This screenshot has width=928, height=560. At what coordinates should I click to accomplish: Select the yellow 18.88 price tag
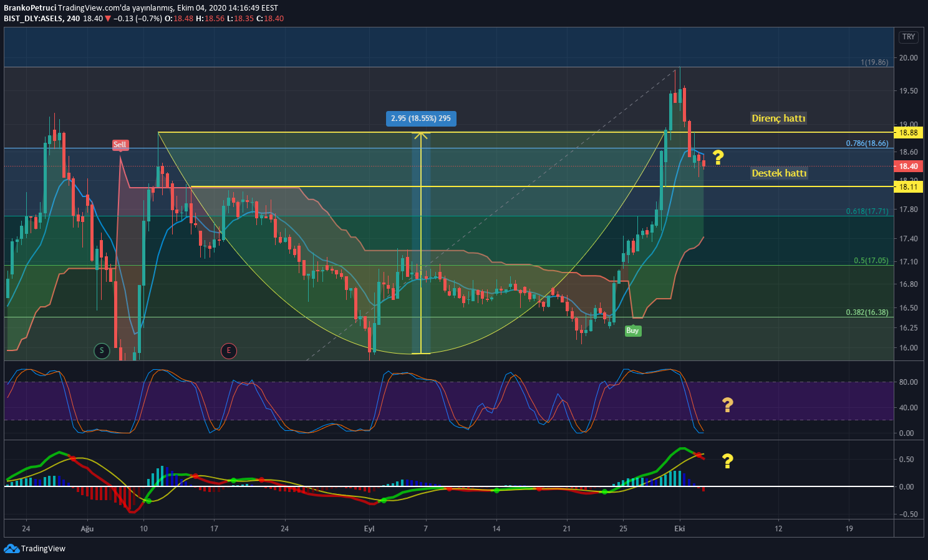click(908, 133)
